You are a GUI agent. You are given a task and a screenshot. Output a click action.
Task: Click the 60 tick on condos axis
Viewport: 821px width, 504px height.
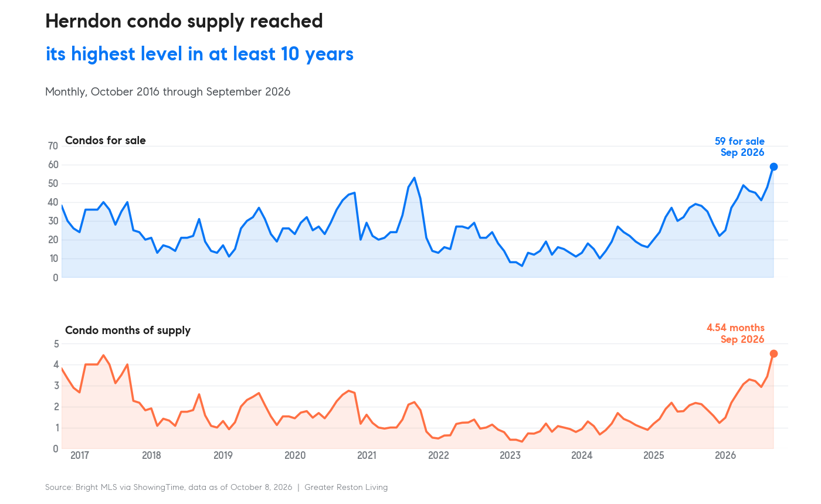tap(53, 165)
